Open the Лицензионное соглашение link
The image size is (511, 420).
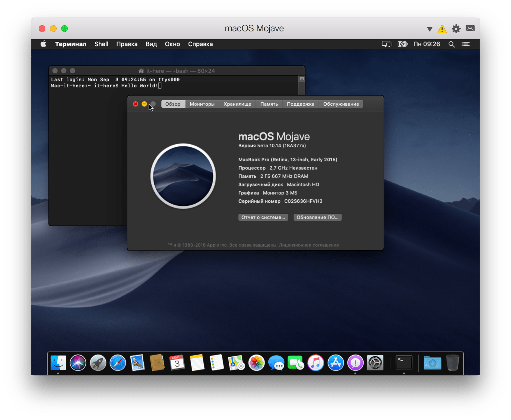coord(309,245)
